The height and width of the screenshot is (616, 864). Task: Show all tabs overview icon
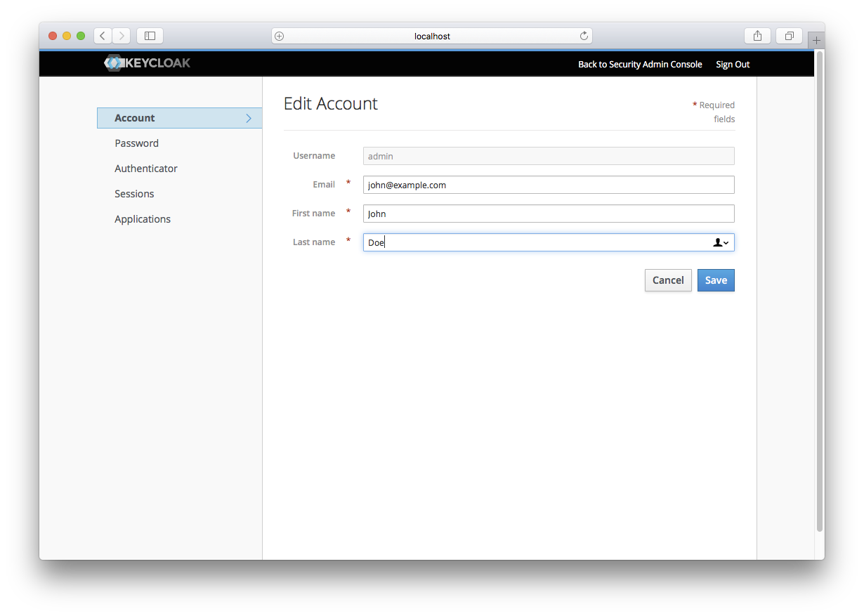(x=790, y=36)
